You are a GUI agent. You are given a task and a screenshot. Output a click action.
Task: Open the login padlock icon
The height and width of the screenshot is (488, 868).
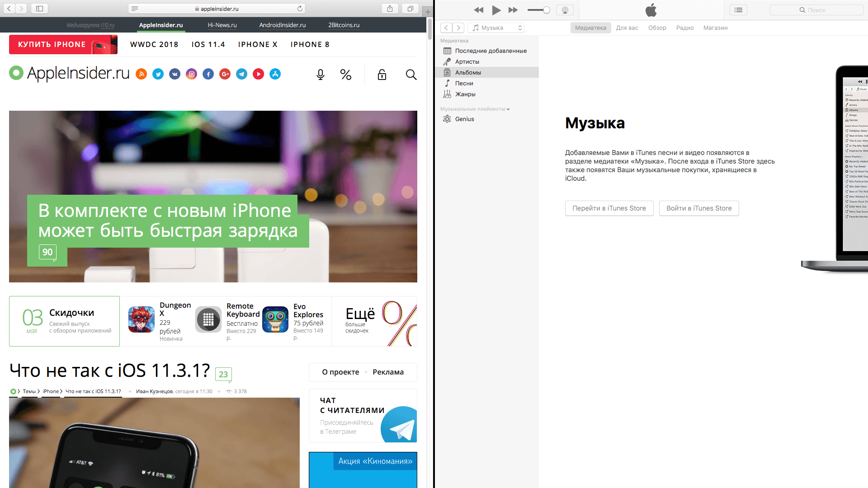pos(382,75)
